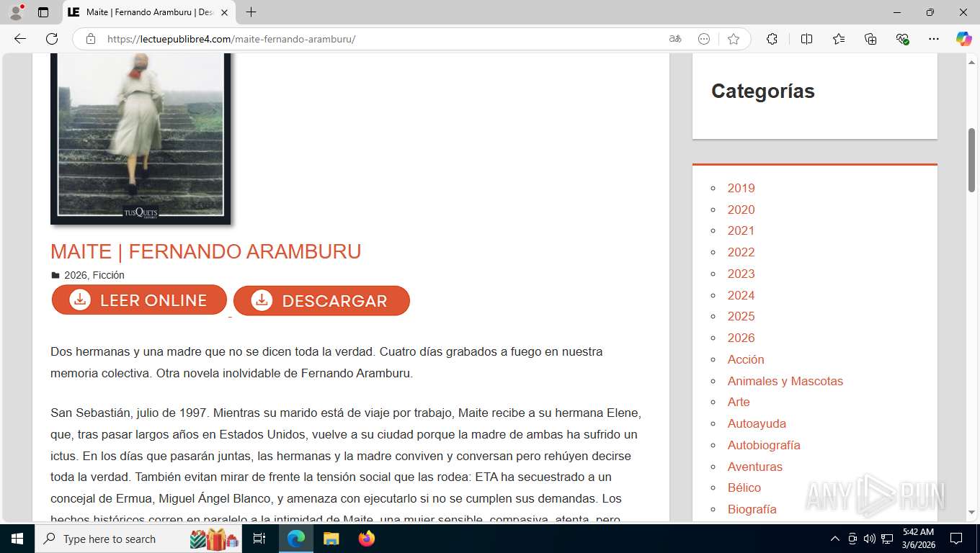Open the 2019 category in sidebar
This screenshot has width=980, height=553.
coord(741,188)
